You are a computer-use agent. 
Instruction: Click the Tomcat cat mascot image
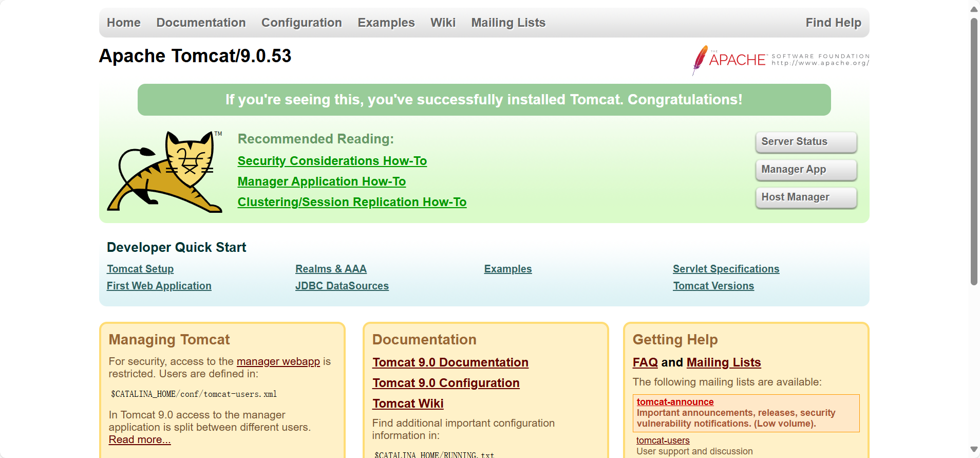[164, 171]
